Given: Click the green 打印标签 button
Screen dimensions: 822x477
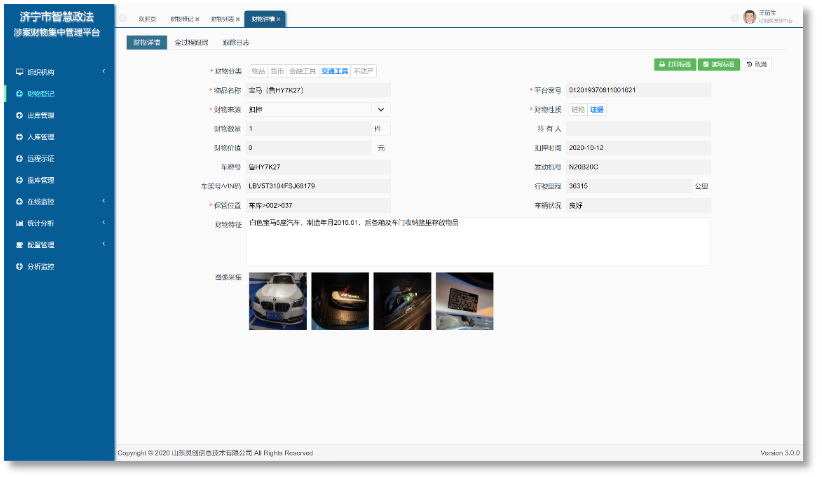Looking at the screenshot, I should click(674, 64).
